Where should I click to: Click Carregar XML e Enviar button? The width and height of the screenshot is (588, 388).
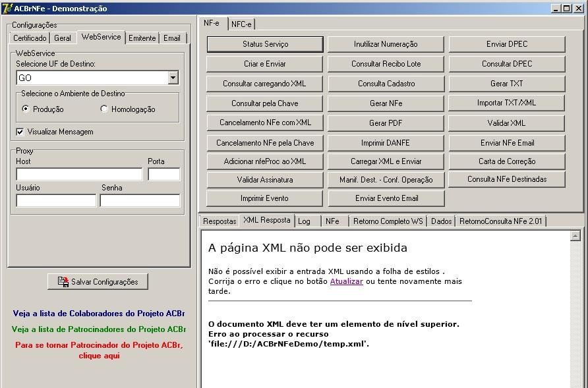386,161
